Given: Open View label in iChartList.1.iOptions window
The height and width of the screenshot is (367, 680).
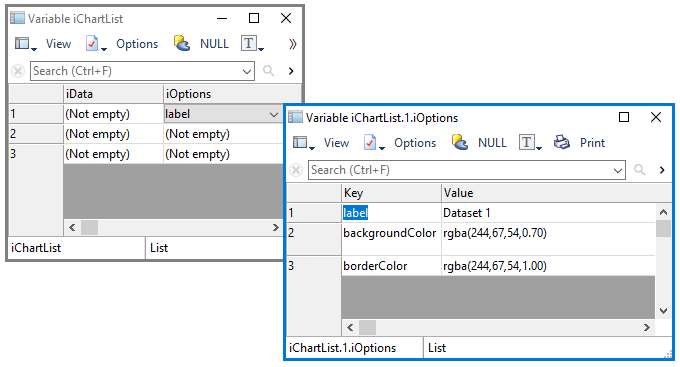Looking at the screenshot, I should (x=337, y=143).
